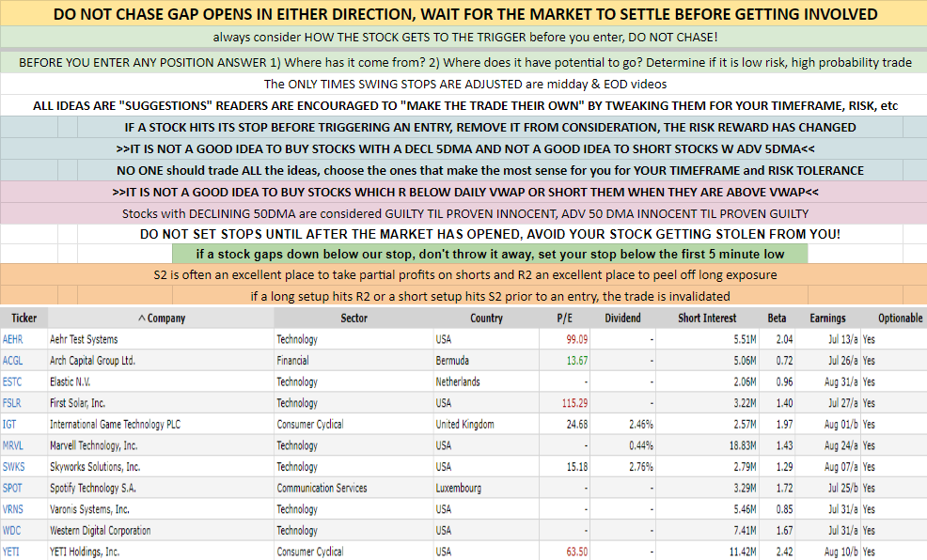Sort by the Earnings column header

tap(827, 318)
